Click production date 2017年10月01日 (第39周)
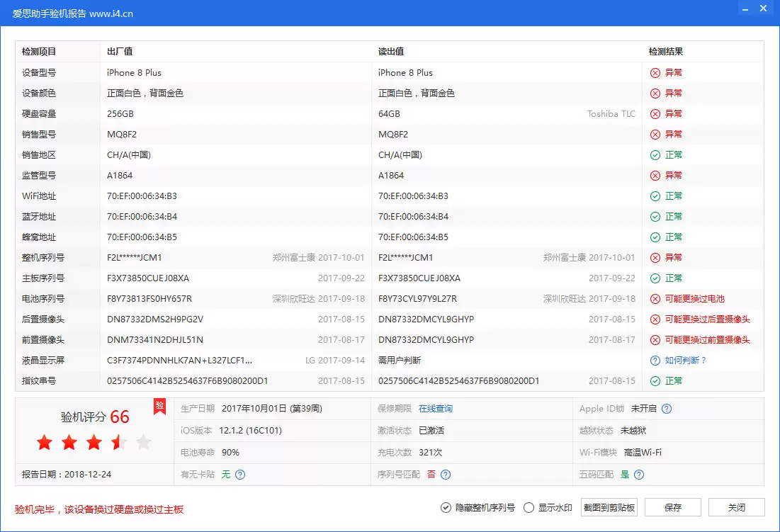Image resolution: width=780 pixels, height=532 pixels. pyautogui.click(x=271, y=409)
